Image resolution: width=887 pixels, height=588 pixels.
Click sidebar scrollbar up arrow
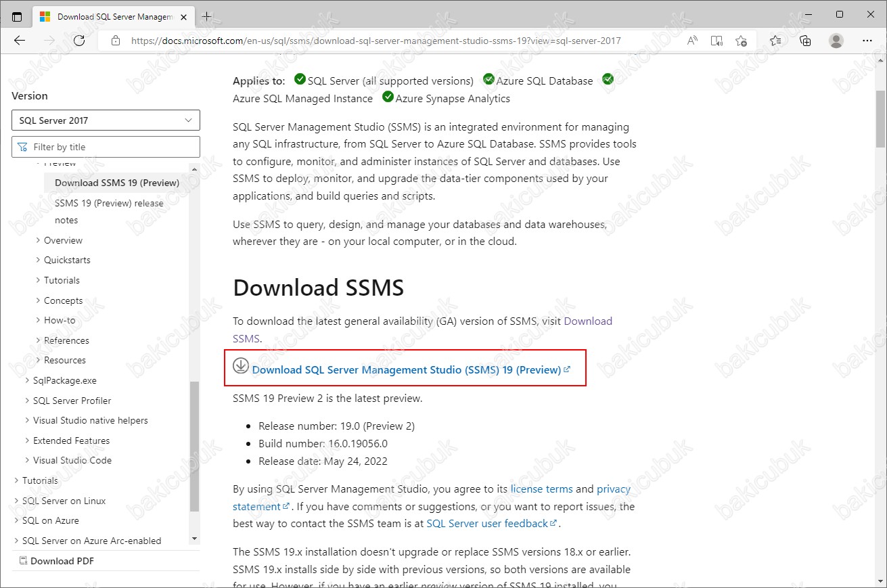pyautogui.click(x=195, y=168)
